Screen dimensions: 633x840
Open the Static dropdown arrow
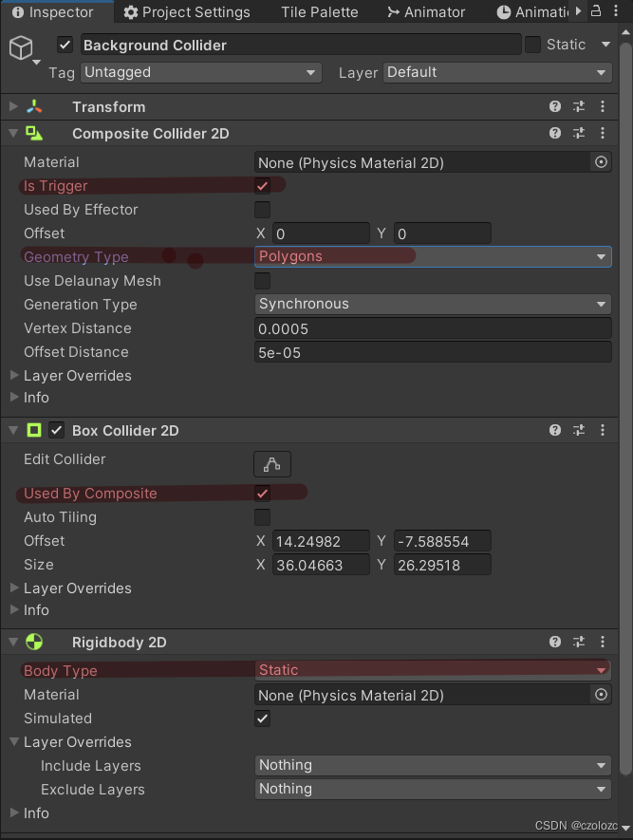tap(605, 44)
